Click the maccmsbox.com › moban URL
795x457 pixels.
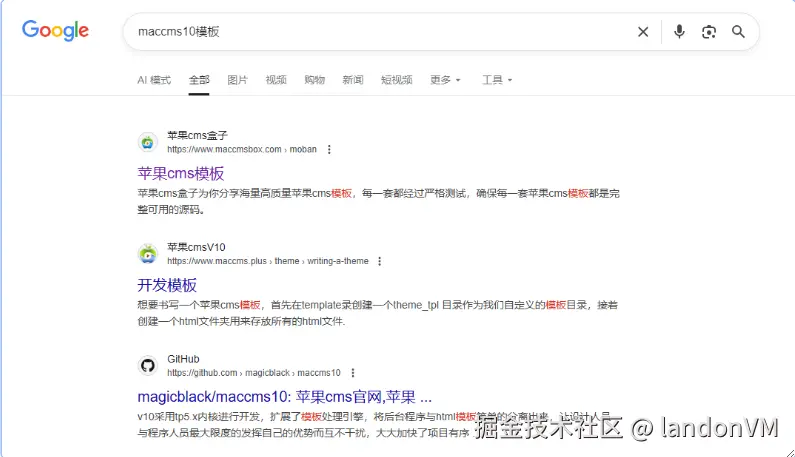(242, 150)
